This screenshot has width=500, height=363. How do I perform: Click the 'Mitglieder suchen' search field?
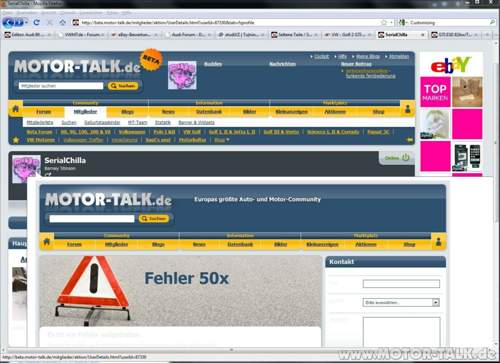pos(61,86)
